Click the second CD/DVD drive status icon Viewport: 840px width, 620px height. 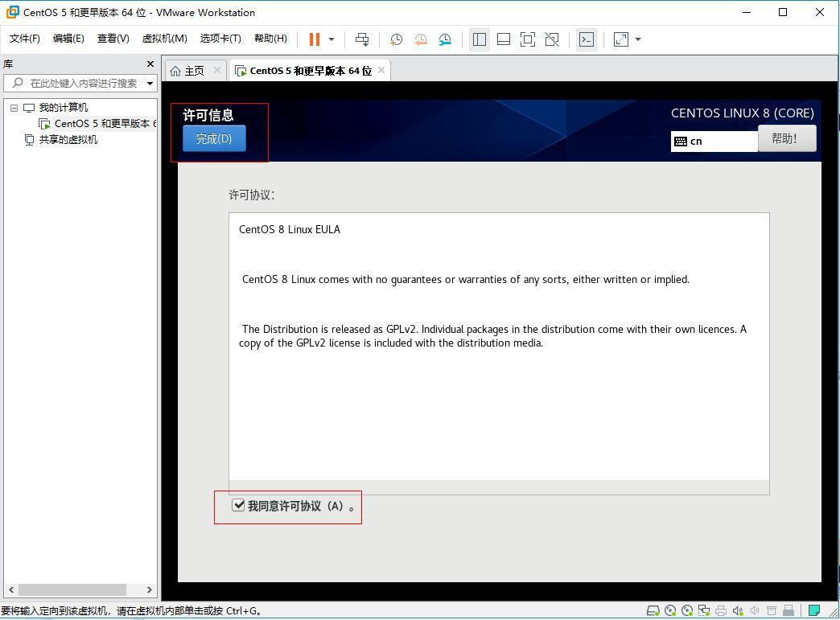pos(687,610)
